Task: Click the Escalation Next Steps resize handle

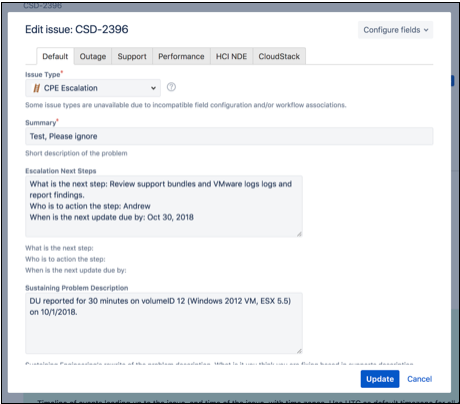Action: point(299,234)
